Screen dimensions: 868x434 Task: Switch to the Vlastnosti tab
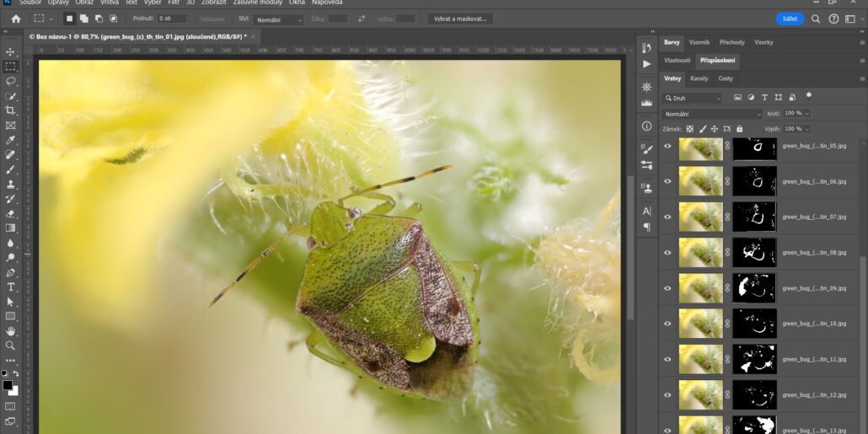click(x=677, y=61)
